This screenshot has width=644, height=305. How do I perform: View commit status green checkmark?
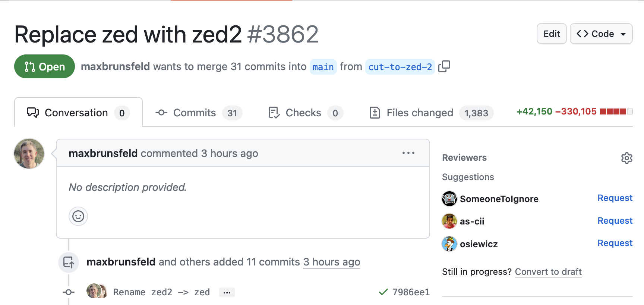click(383, 292)
